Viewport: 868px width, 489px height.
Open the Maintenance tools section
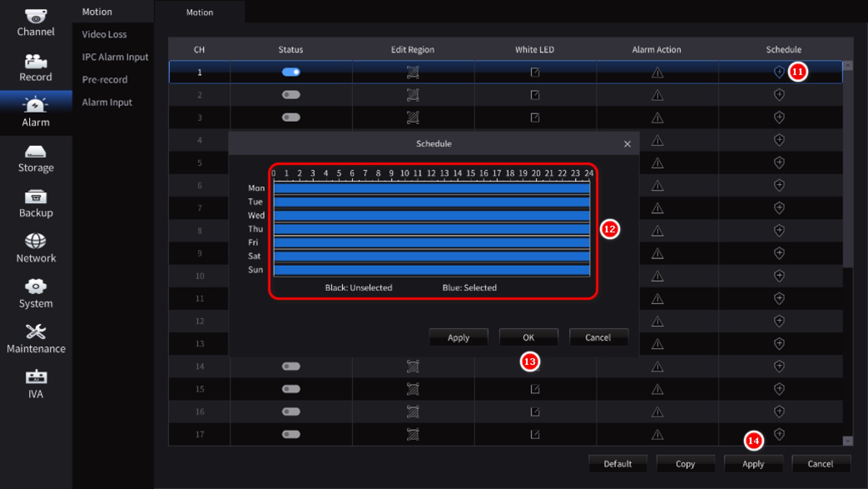point(36,339)
